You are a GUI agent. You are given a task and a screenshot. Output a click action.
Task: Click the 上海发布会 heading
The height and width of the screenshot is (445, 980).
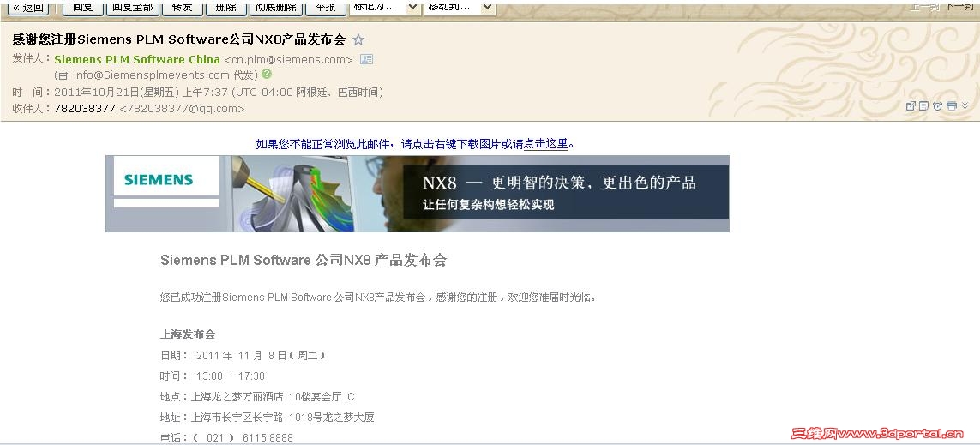click(188, 334)
